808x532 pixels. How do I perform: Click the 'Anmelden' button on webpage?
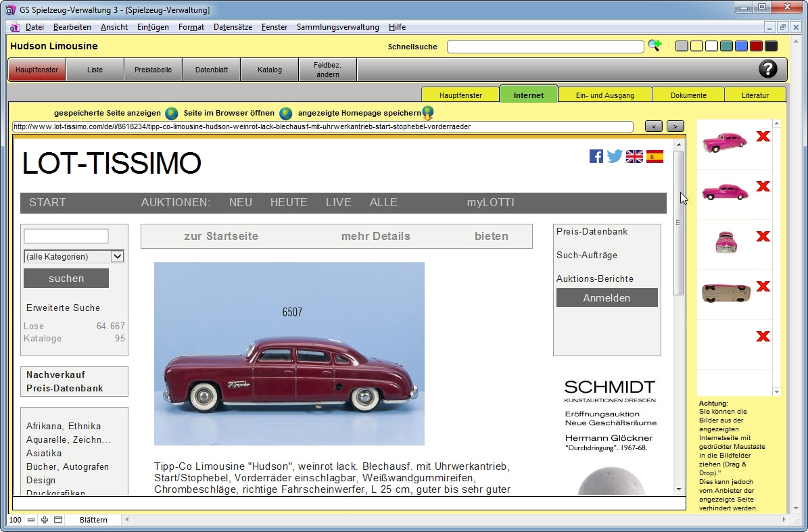[607, 298]
